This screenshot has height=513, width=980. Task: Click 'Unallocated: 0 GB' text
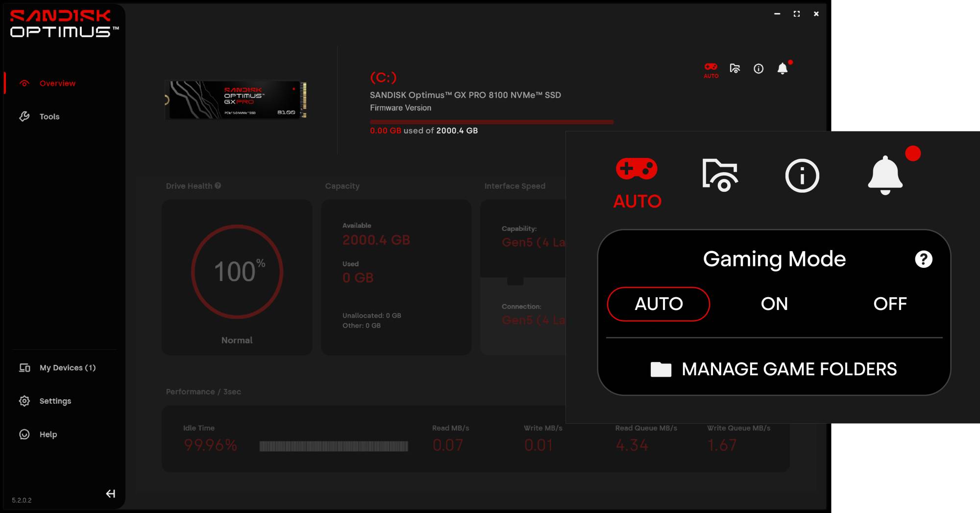(x=372, y=315)
